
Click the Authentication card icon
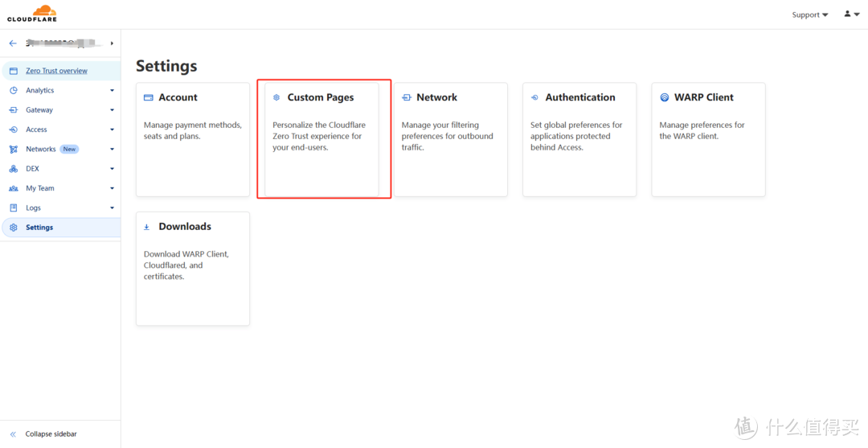click(534, 97)
